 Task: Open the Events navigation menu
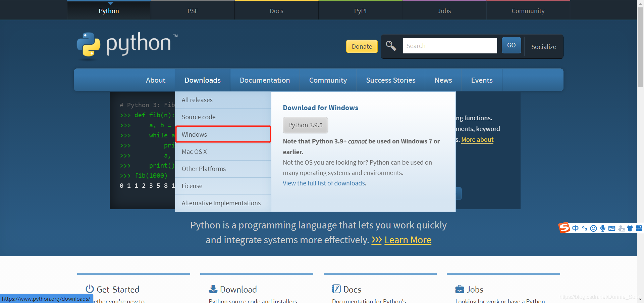[482, 80]
